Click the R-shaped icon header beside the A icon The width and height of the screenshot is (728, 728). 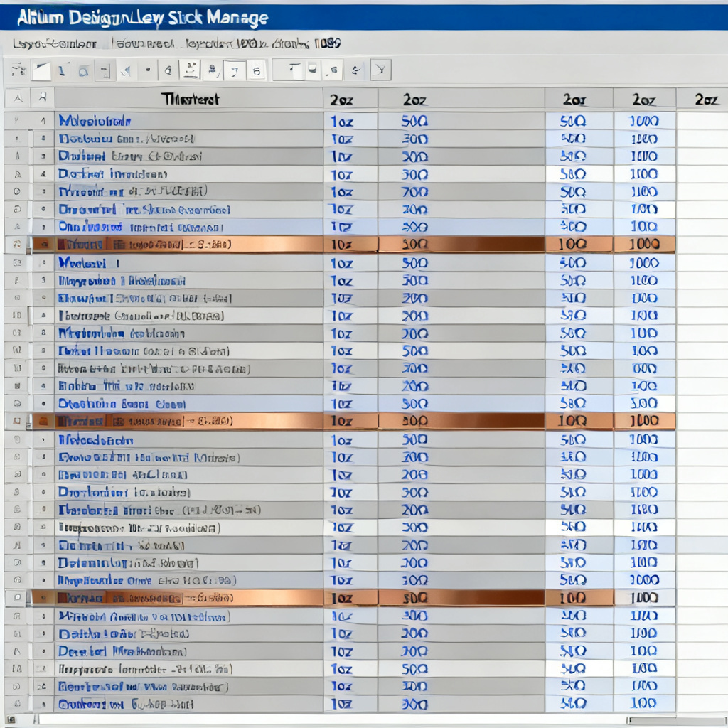pos(43,97)
